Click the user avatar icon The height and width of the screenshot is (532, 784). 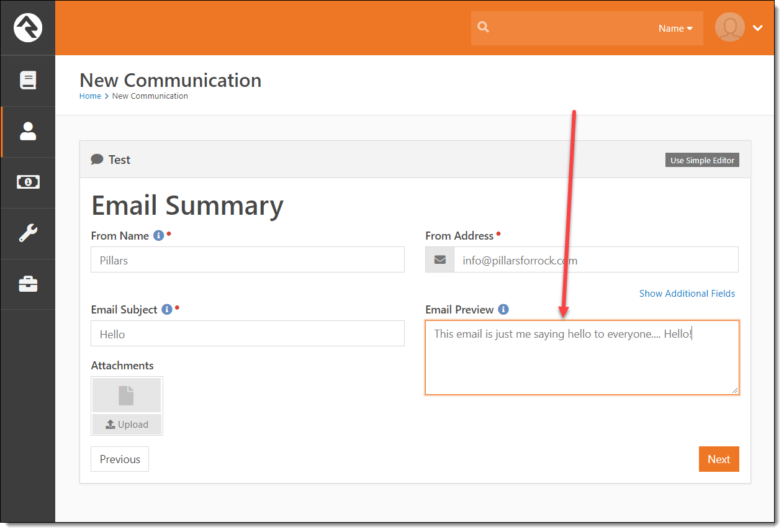pyautogui.click(x=729, y=27)
